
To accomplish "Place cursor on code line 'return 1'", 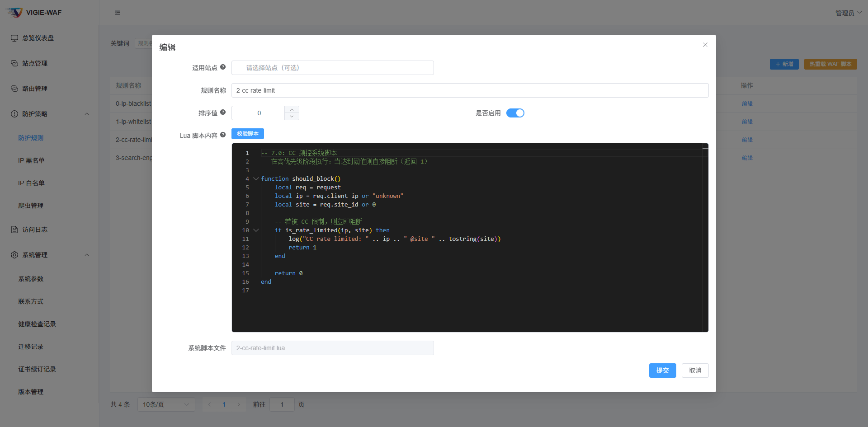I will (x=302, y=248).
